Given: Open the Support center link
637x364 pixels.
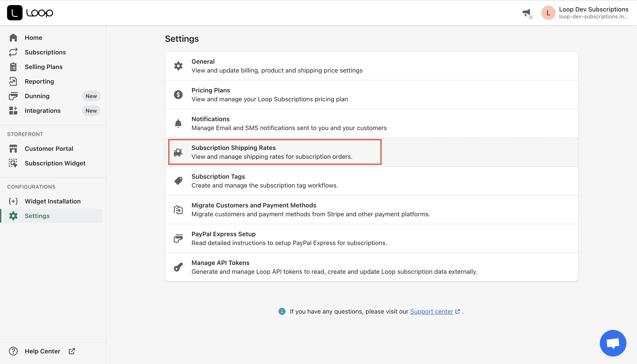Looking at the screenshot, I should [432, 312].
